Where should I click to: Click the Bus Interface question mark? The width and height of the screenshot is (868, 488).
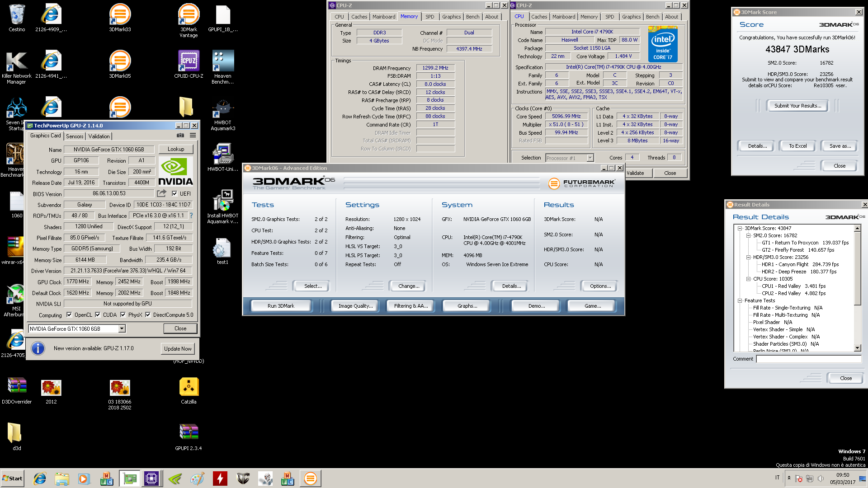[x=191, y=216]
